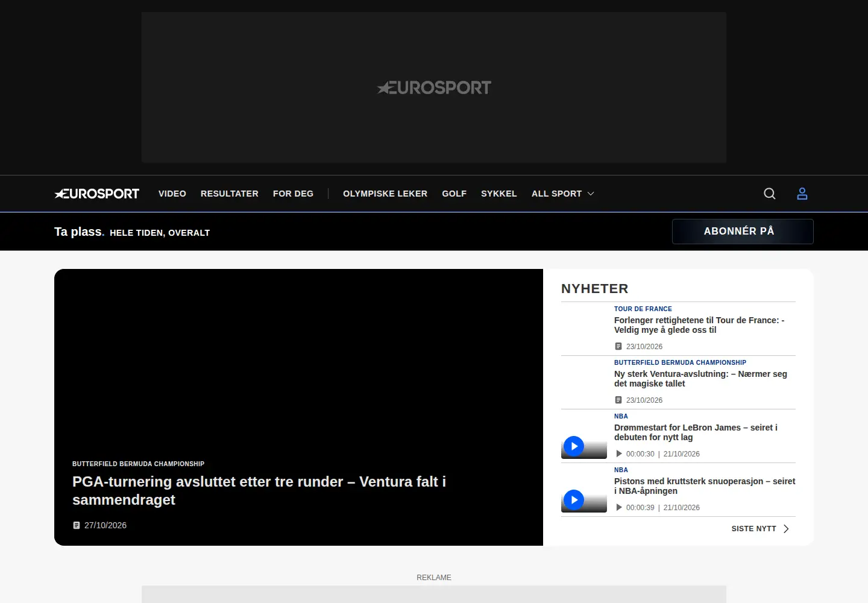Open Pistons med kruttsterk snuoperasjon headline
Viewport: 868px width, 603px height.
tap(705, 486)
